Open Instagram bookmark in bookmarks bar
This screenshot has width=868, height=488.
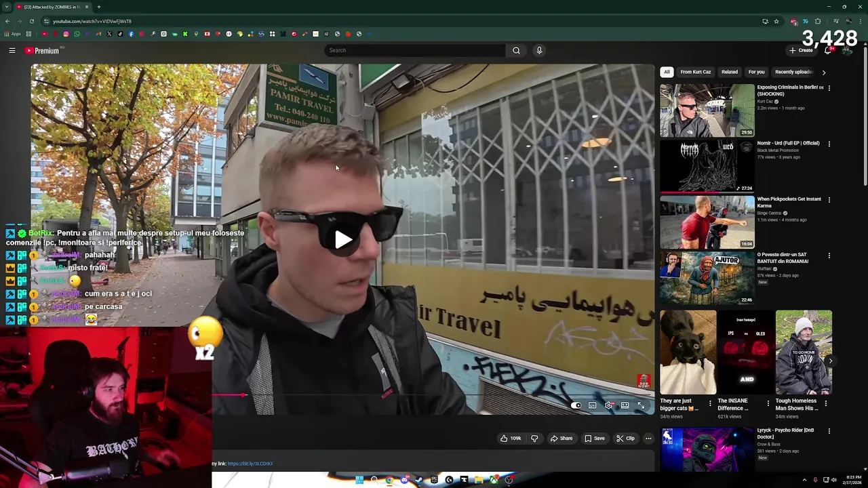tap(66, 34)
